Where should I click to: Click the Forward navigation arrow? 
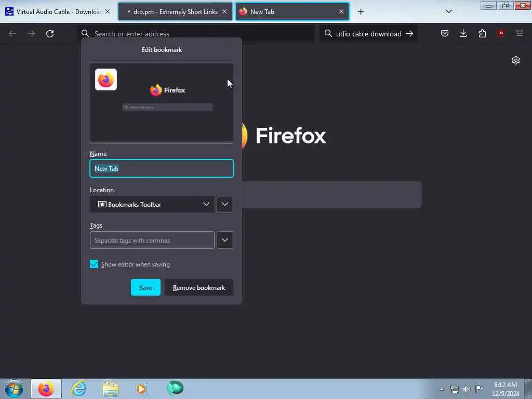point(31,34)
